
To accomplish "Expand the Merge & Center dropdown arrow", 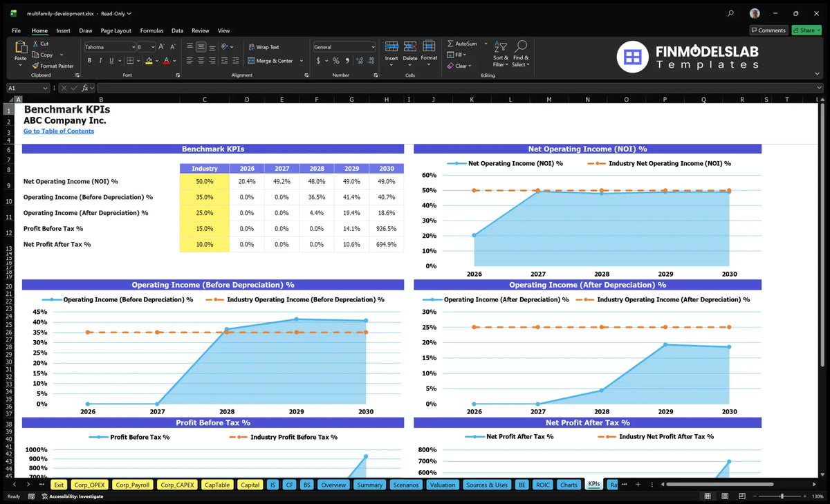I will (x=302, y=61).
